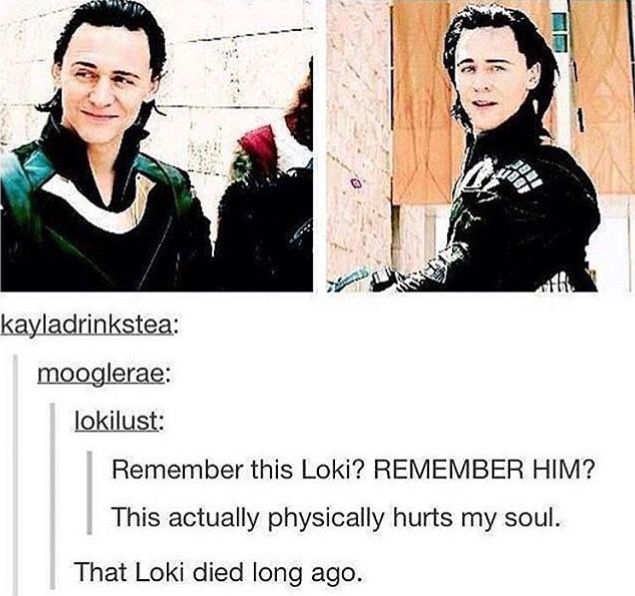The width and height of the screenshot is (635, 596).
Task: Open the photo of Loki by wooden doors
Action: pos(480,145)
